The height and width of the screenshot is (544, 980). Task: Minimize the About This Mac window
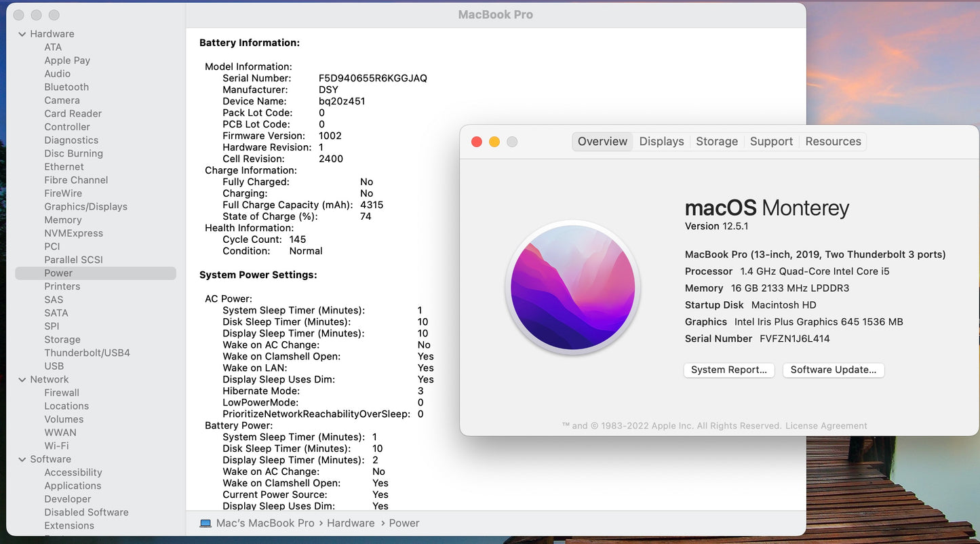[x=494, y=142]
